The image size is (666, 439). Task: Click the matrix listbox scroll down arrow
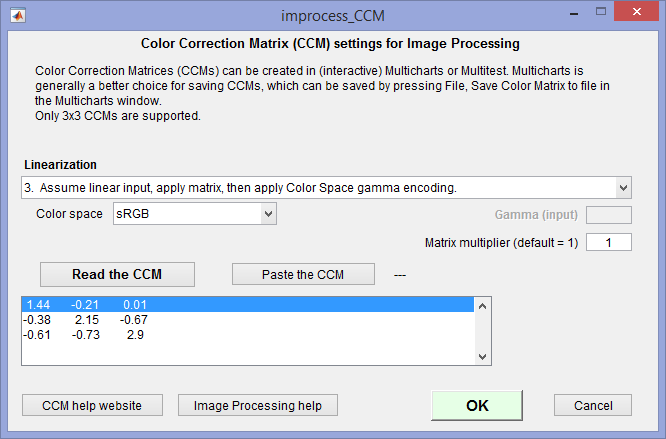(483, 357)
